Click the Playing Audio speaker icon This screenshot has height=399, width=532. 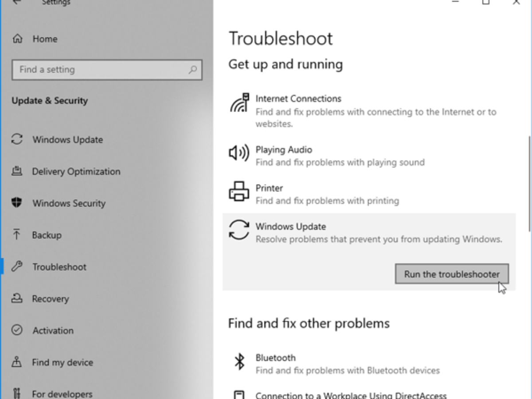pos(239,153)
